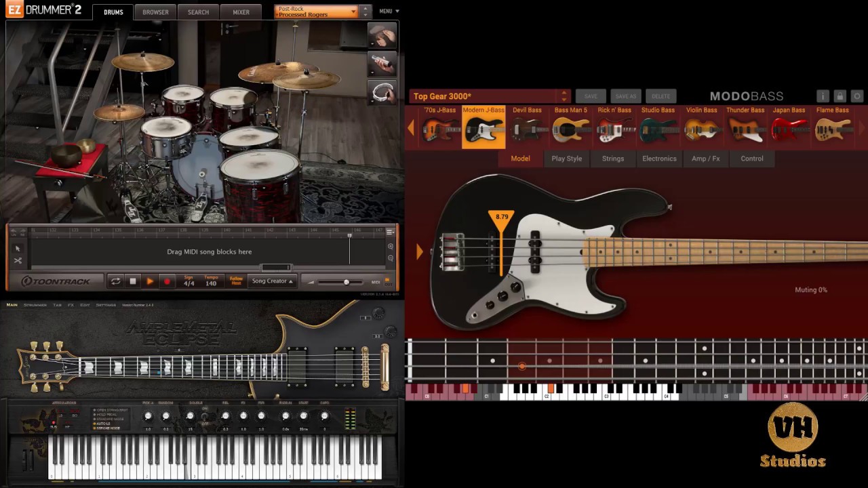Select the Thunder Bass model

[x=745, y=127]
